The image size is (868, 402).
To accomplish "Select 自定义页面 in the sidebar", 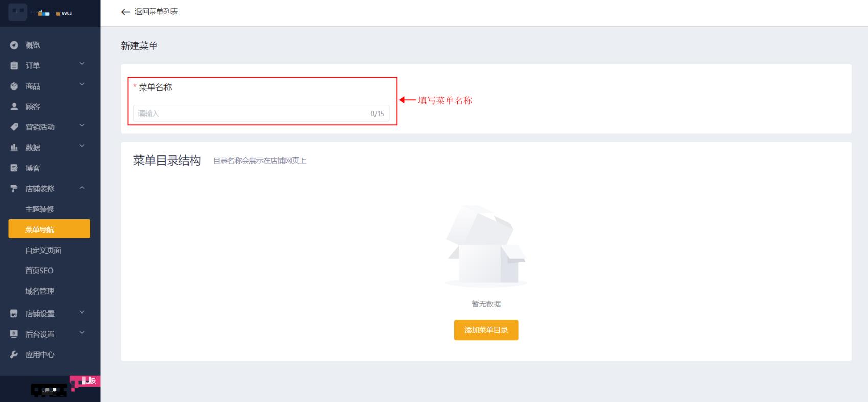I will pos(43,250).
